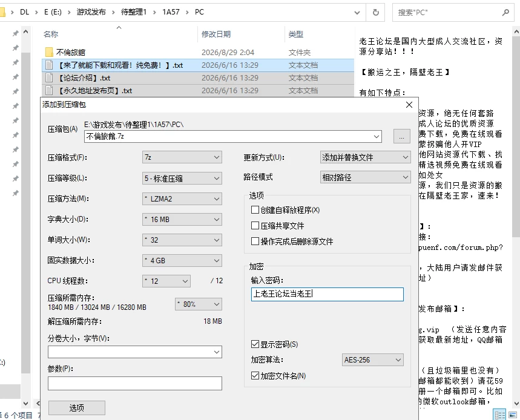Open the memory usage dropdown showing 80%

(199, 304)
